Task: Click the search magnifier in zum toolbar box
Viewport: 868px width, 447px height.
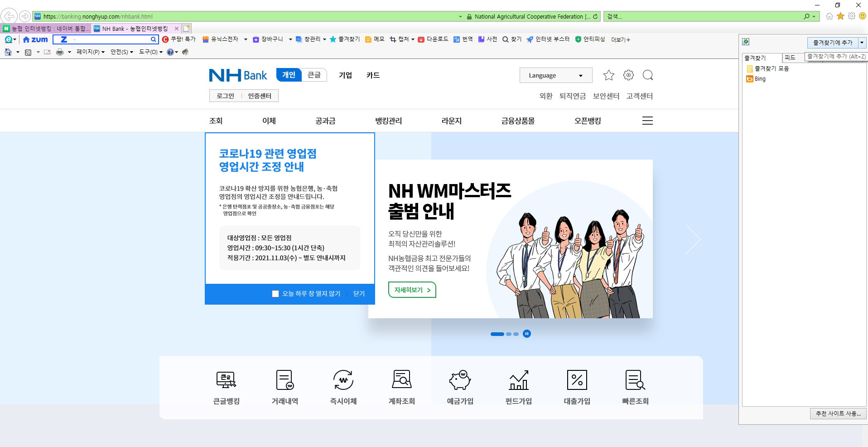Action: pos(154,39)
